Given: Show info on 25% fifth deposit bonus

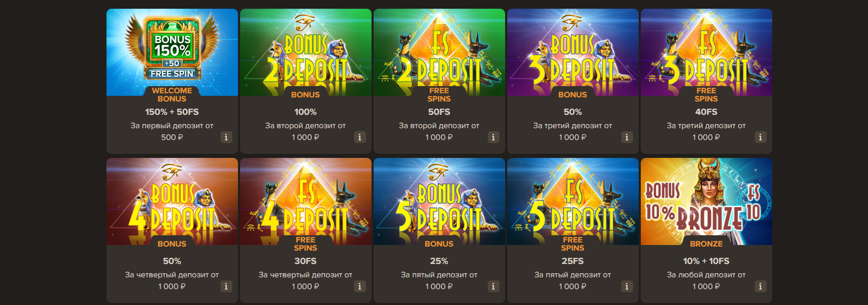Looking at the screenshot, I should [x=493, y=287].
